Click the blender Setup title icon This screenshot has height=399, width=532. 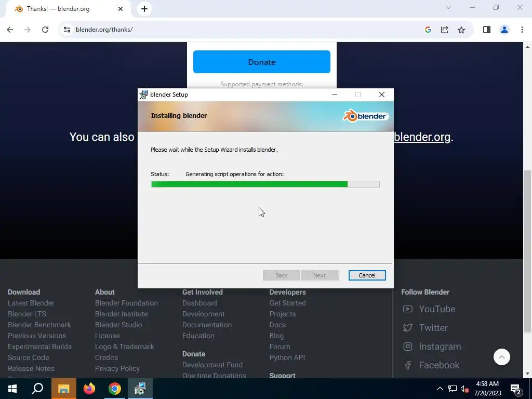pyautogui.click(x=143, y=95)
